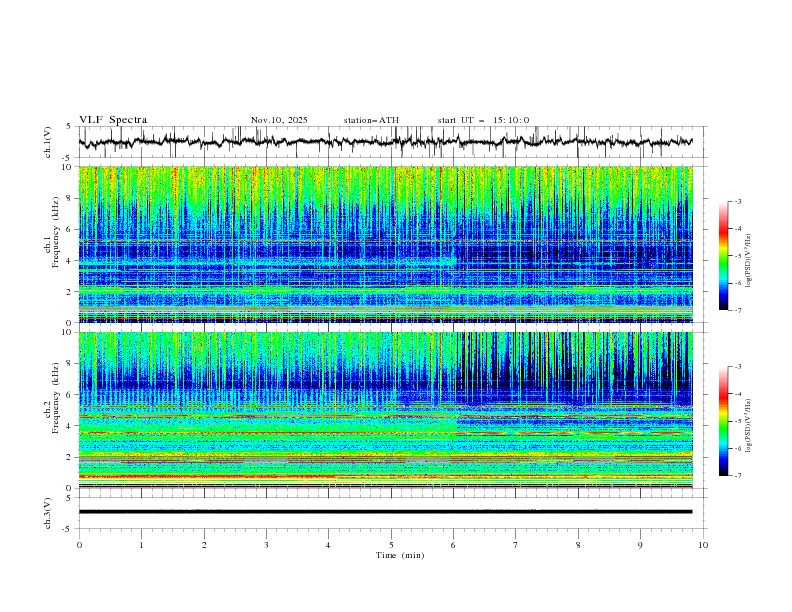Screen dimensions: 792x612
Task: Click the '5' tick label on time axis
Action: coord(391,545)
